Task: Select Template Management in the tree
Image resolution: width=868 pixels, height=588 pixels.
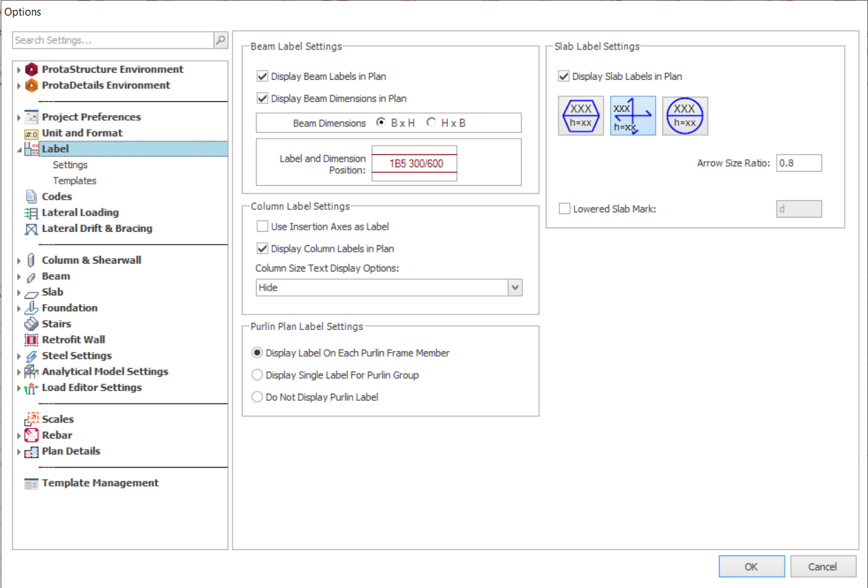Action: click(x=100, y=483)
